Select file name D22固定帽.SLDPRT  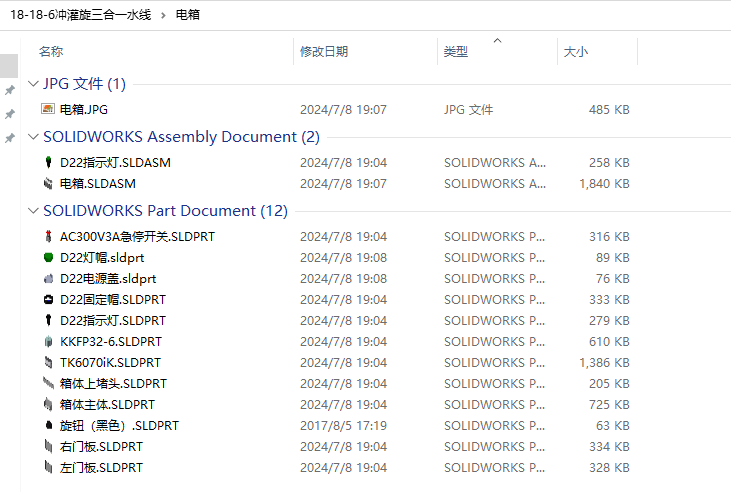point(113,299)
